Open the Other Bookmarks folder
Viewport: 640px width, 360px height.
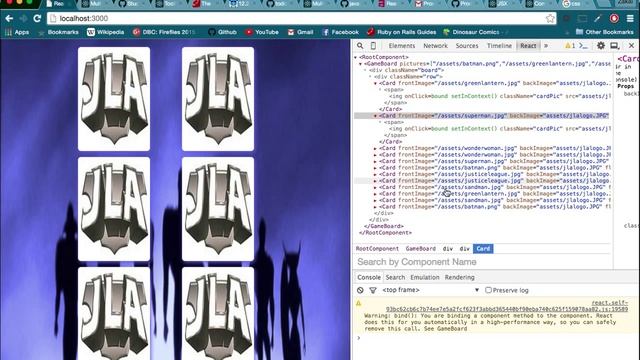tap(605, 32)
